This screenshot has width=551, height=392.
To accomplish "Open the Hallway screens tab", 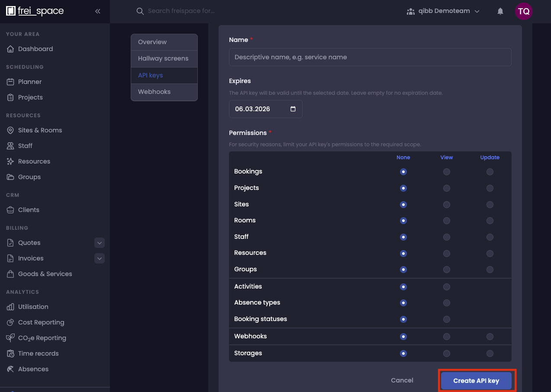I will pyautogui.click(x=163, y=58).
